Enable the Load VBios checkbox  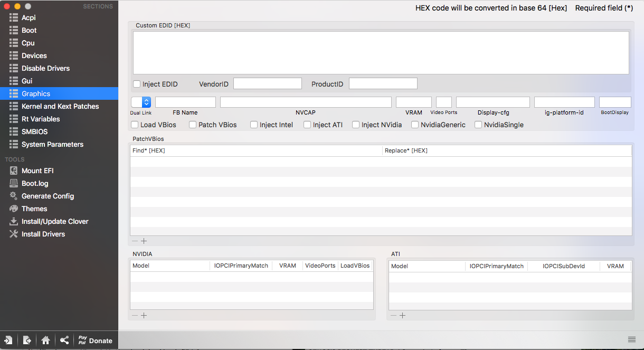(135, 125)
